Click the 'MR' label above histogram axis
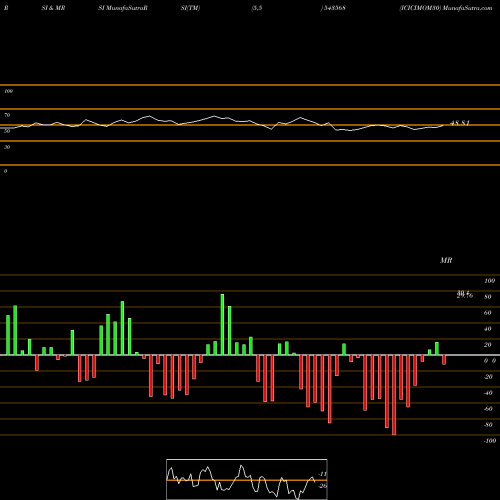This screenshot has width=500, height=500. click(446, 260)
